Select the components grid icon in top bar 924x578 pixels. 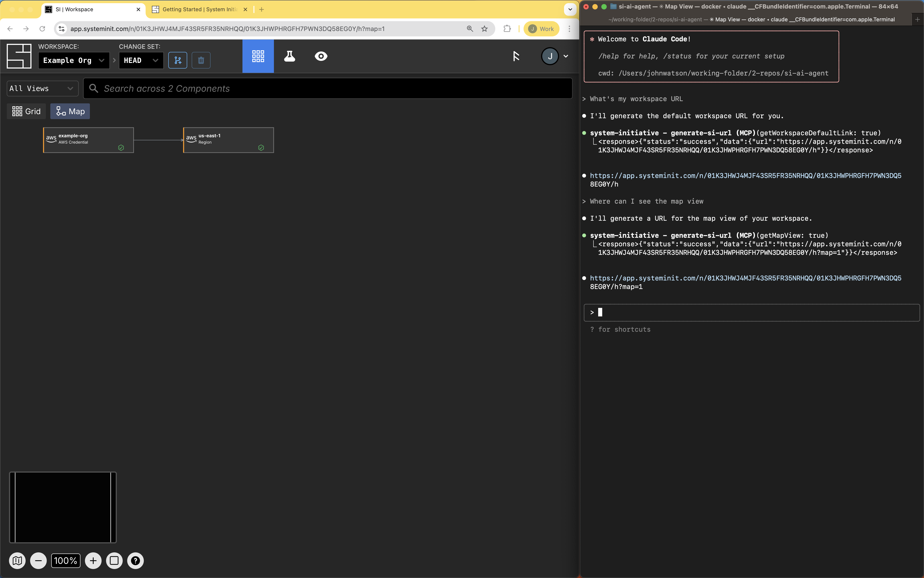(x=258, y=56)
